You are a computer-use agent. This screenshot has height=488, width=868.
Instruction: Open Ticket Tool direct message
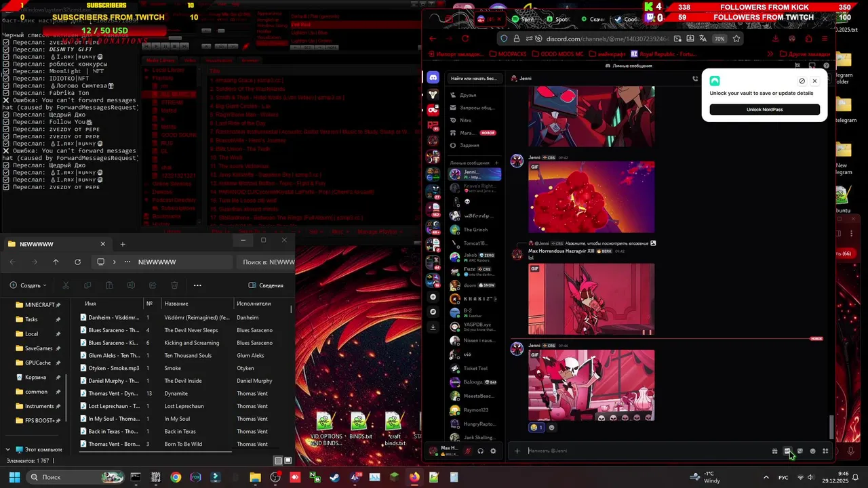(x=474, y=368)
